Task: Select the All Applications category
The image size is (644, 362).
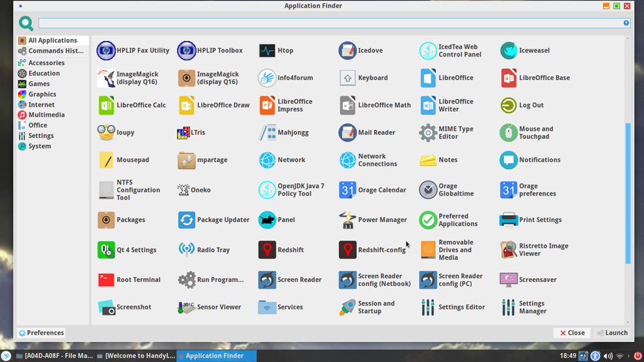Action: 53,40
